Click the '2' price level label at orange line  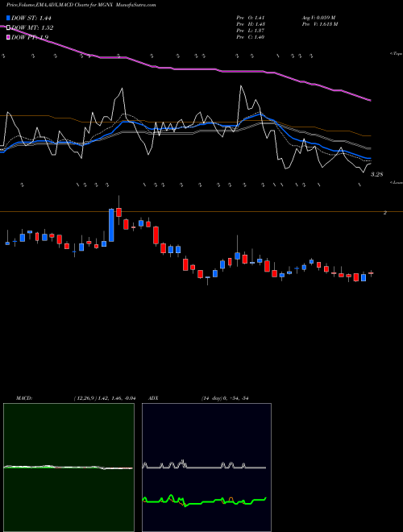[385, 213]
